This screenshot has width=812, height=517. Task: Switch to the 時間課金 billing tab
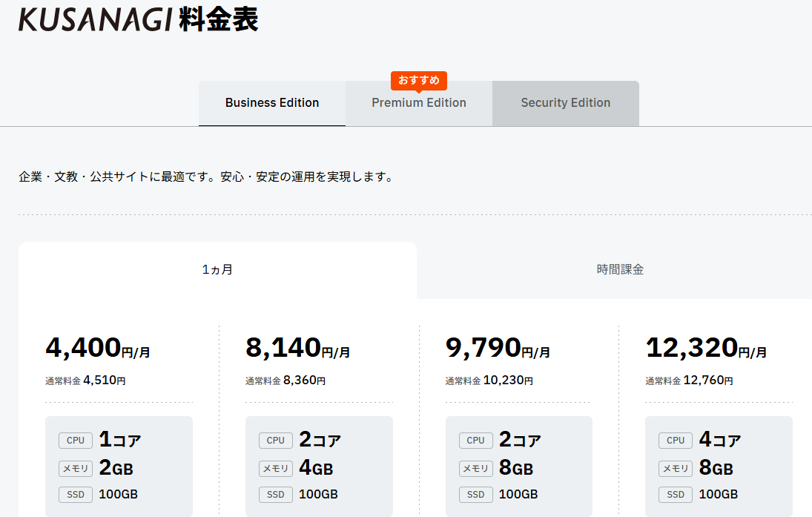tap(620, 270)
